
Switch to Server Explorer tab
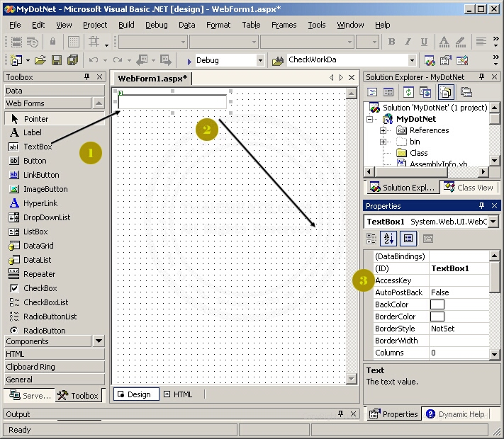click(30, 395)
